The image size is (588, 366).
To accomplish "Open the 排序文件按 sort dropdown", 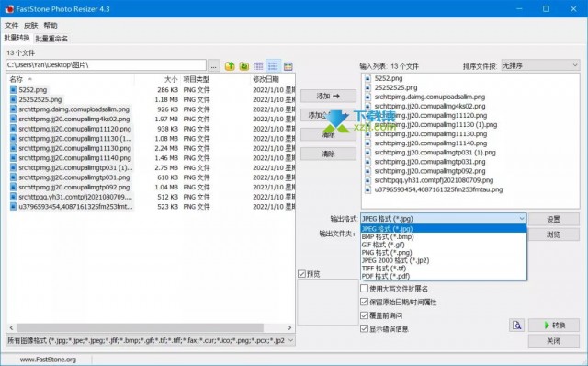I will pos(540,65).
